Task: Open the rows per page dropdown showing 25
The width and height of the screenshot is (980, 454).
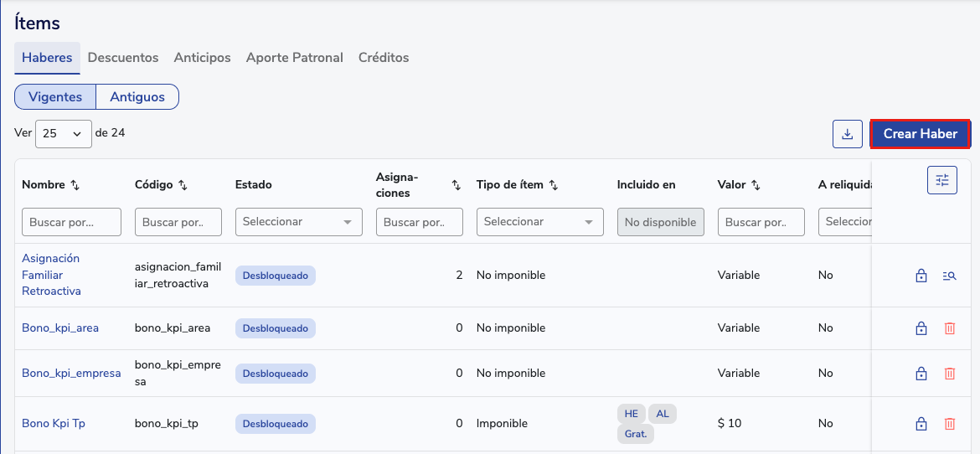Action: (x=64, y=133)
